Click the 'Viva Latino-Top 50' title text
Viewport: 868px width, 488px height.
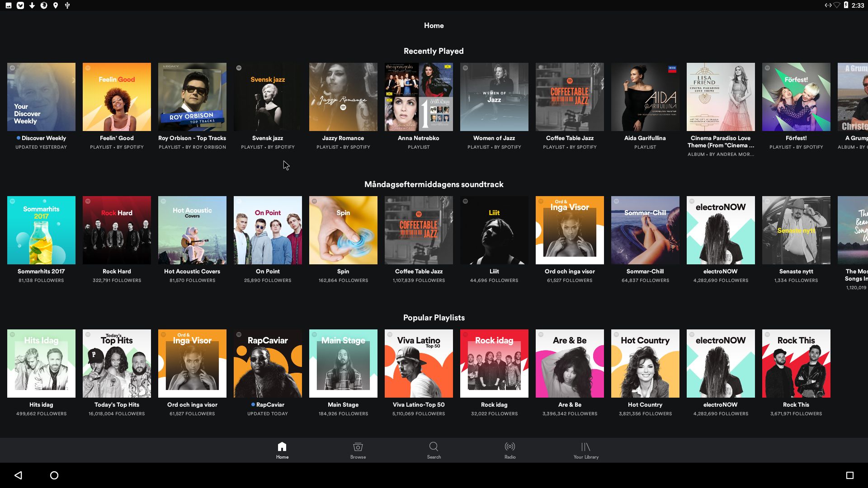coord(419,404)
